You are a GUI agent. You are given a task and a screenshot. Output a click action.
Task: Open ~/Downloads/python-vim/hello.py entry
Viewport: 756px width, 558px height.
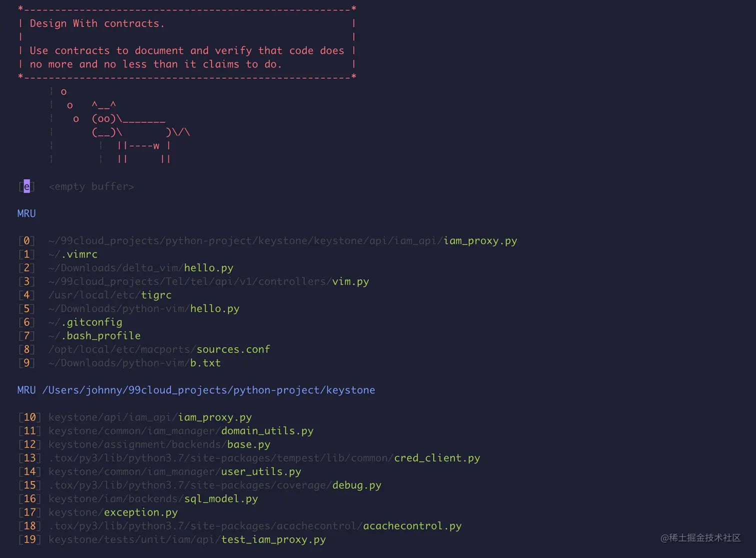pyautogui.click(x=129, y=308)
